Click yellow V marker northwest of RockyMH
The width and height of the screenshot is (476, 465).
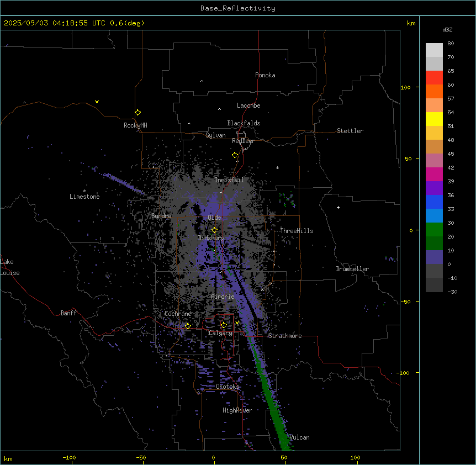97,102
